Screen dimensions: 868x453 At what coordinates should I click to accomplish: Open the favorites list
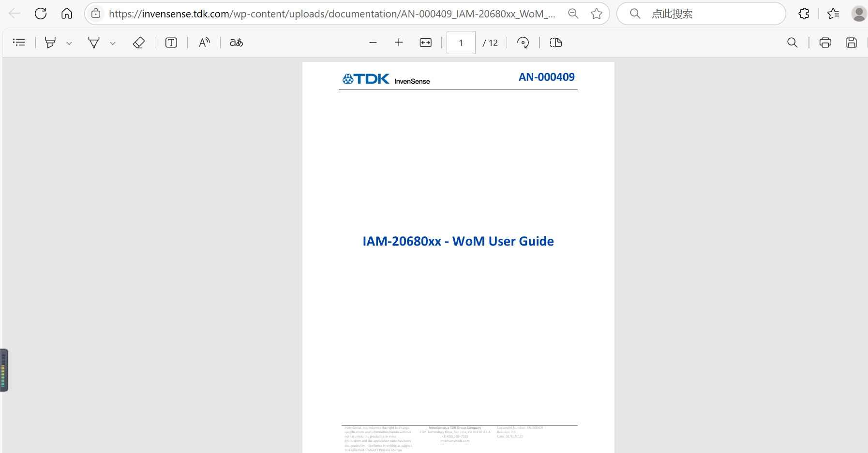tap(833, 14)
